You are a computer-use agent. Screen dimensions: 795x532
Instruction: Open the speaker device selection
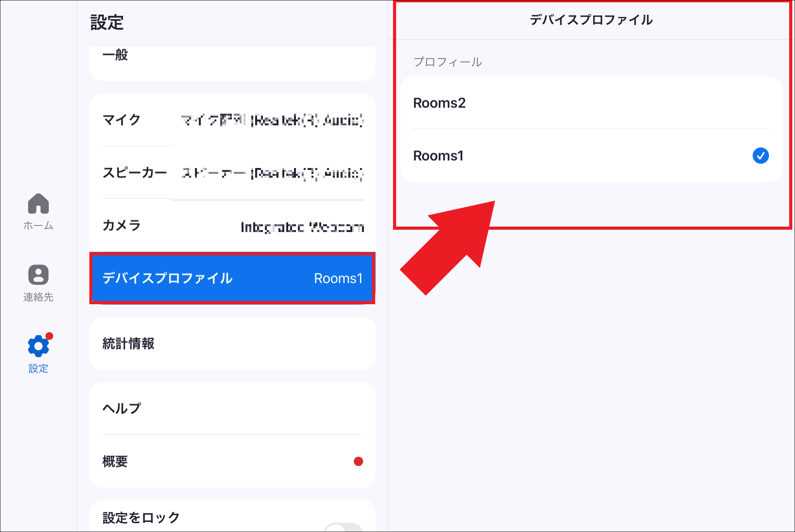[272, 173]
